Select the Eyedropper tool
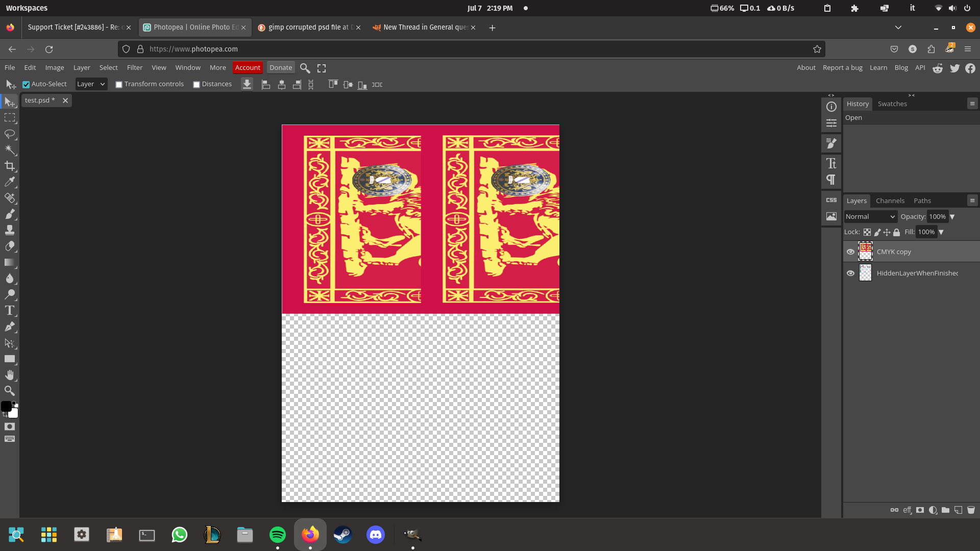 point(10,182)
